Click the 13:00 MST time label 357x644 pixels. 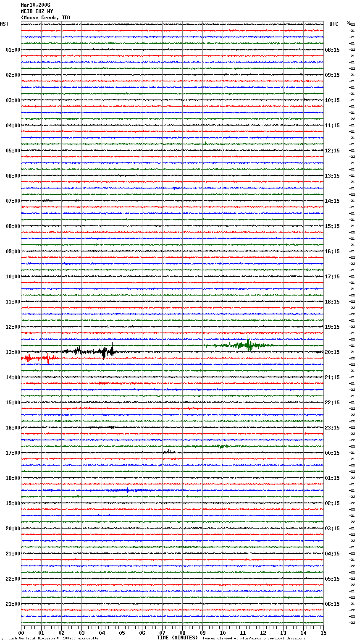13,352
